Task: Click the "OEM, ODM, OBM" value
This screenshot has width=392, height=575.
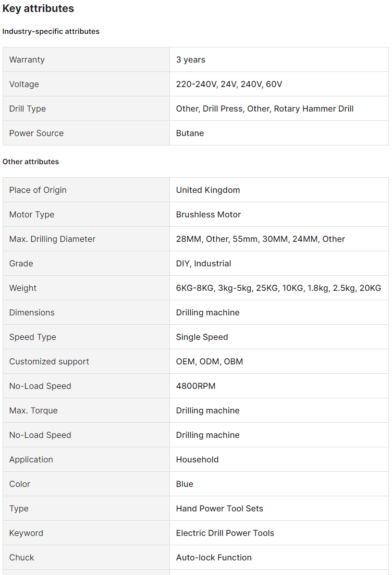Action: [x=209, y=361]
